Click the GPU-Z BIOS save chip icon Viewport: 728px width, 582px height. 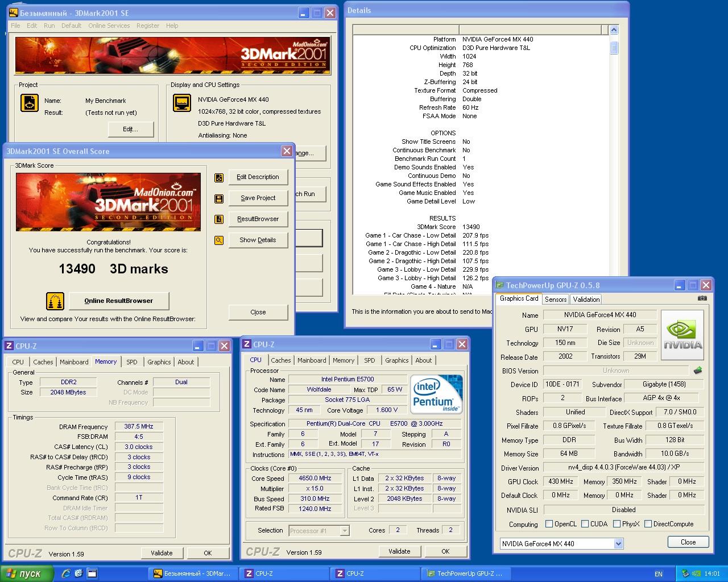pyautogui.click(x=698, y=371)
